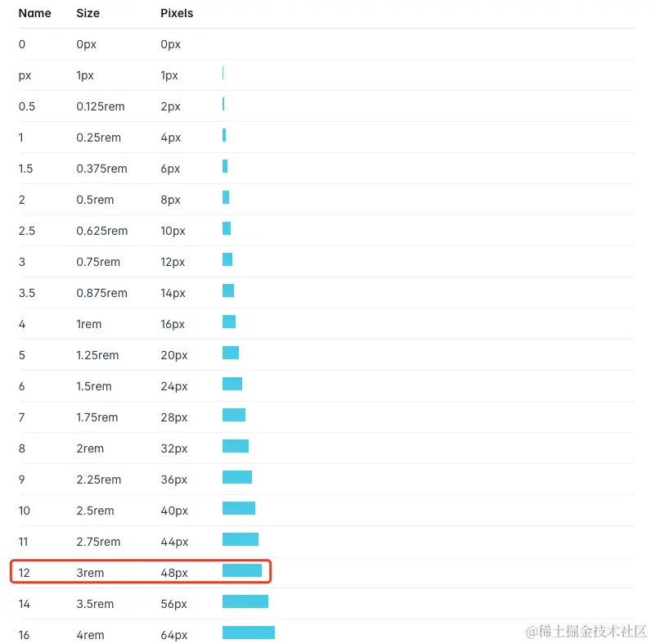
Task: Click the Name column header
Action: tap(34, 13)
